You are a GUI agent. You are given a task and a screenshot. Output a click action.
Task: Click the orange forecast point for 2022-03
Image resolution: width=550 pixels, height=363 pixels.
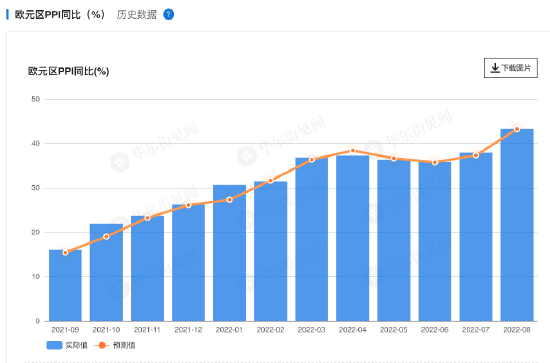click(x=311, y=160)
